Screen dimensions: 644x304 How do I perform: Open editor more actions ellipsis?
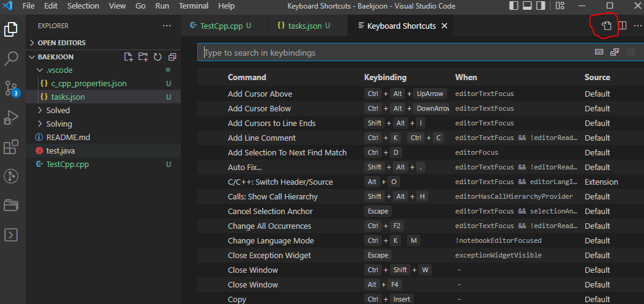pos(637,26)
